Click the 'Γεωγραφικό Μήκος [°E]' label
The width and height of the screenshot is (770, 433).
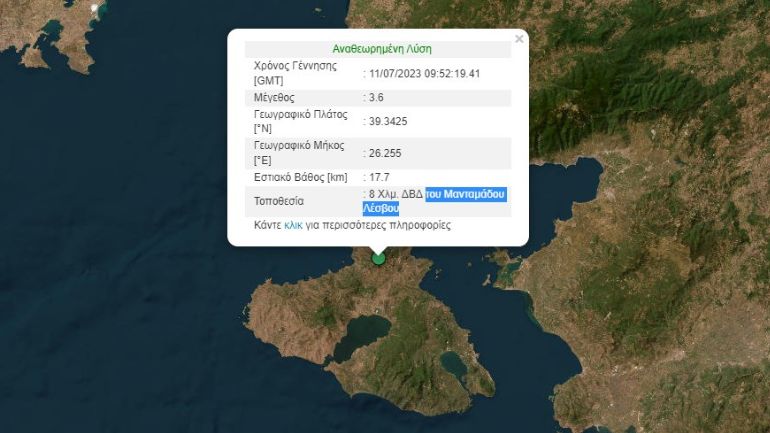(299, 153)
